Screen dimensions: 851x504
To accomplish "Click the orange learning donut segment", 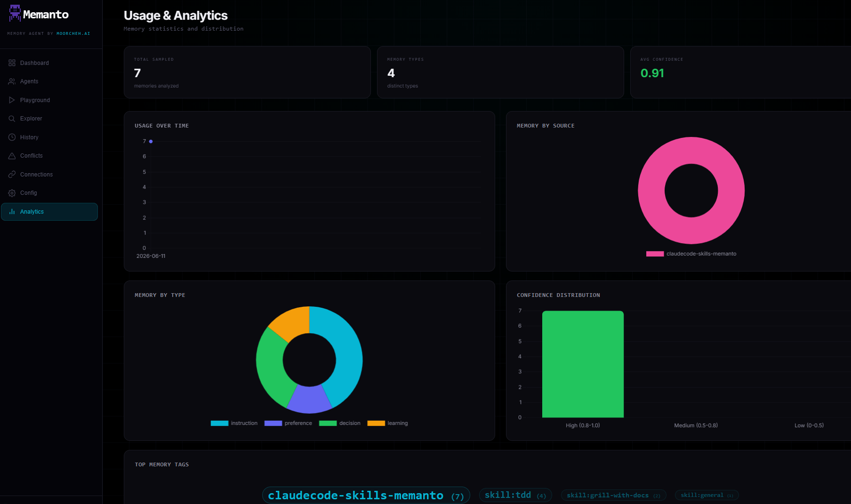I will pyautogui.click(x=292, y=322).
